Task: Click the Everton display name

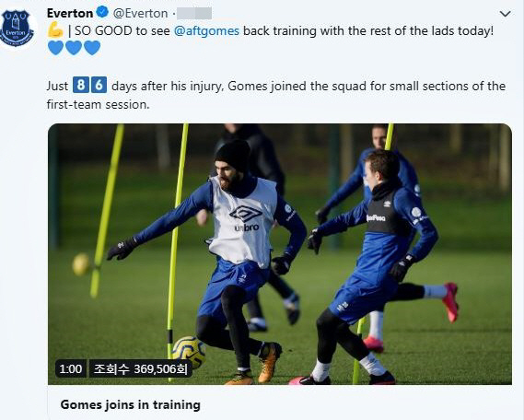Action: click(x=70, y=13)
